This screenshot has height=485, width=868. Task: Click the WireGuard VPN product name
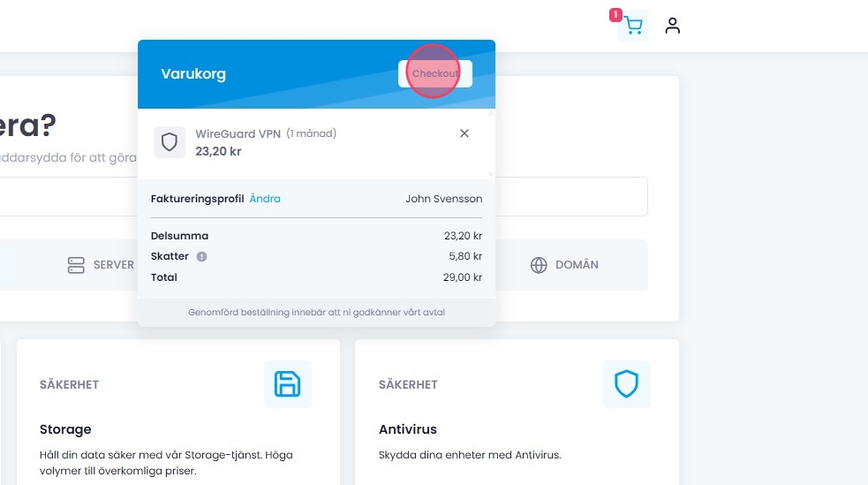coord(238,134)
